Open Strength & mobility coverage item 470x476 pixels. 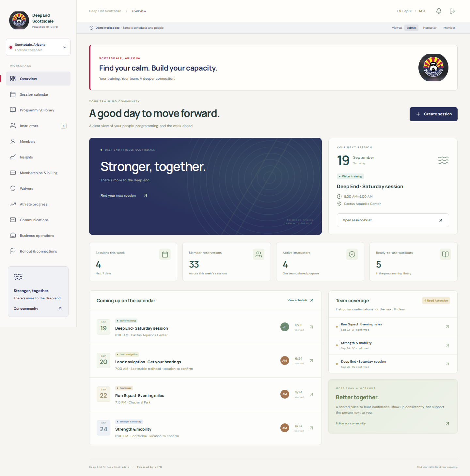(x=393, y=345)
